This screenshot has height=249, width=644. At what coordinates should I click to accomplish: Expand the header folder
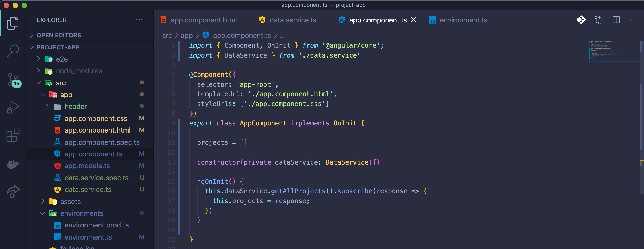point(76,107)
